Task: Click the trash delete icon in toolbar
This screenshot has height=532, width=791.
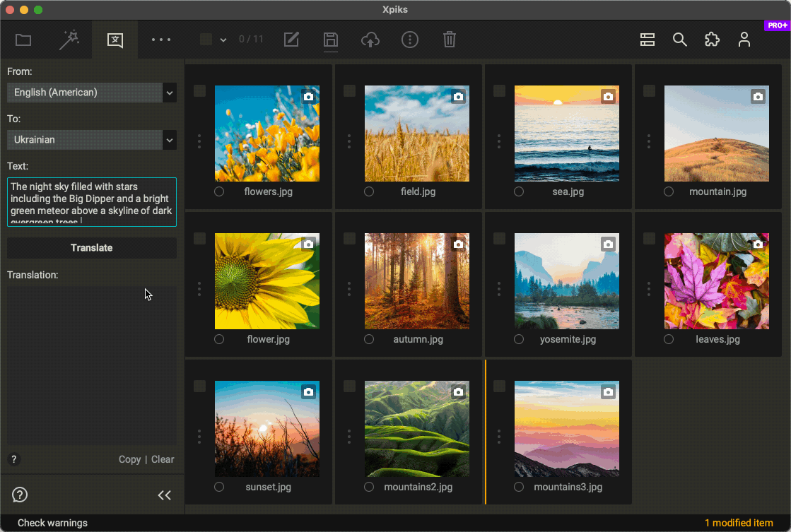Action: coord(449,40)
